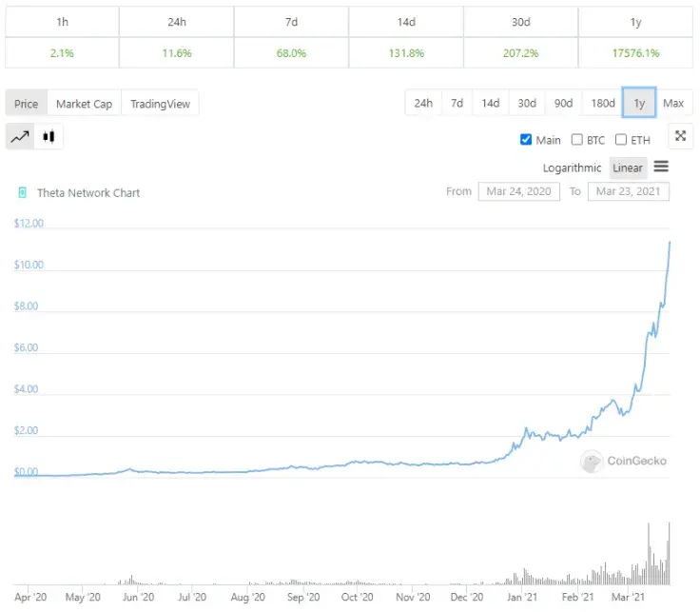Set chart range to 90d
This screenshot has height=612, width=700.
click(563, 103)
